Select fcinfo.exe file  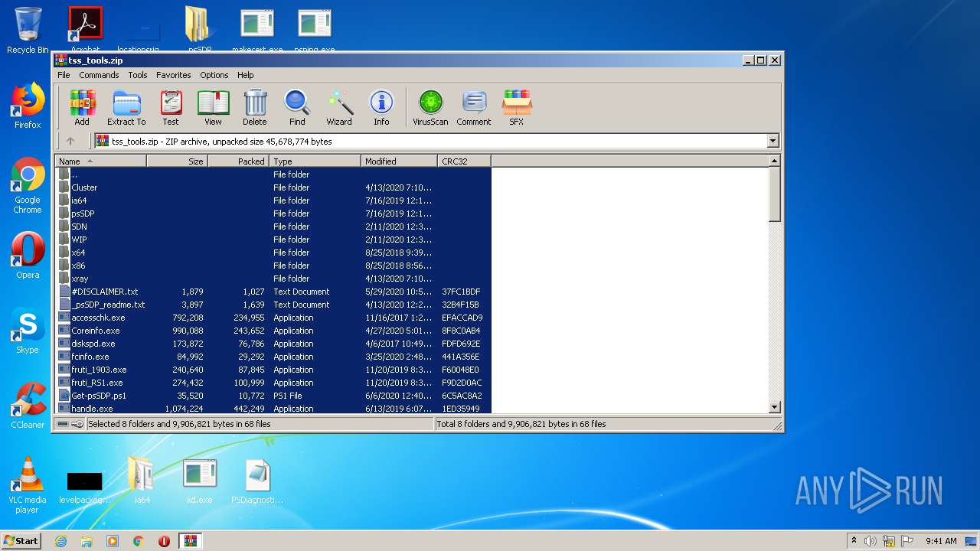(x=273, y=357)
